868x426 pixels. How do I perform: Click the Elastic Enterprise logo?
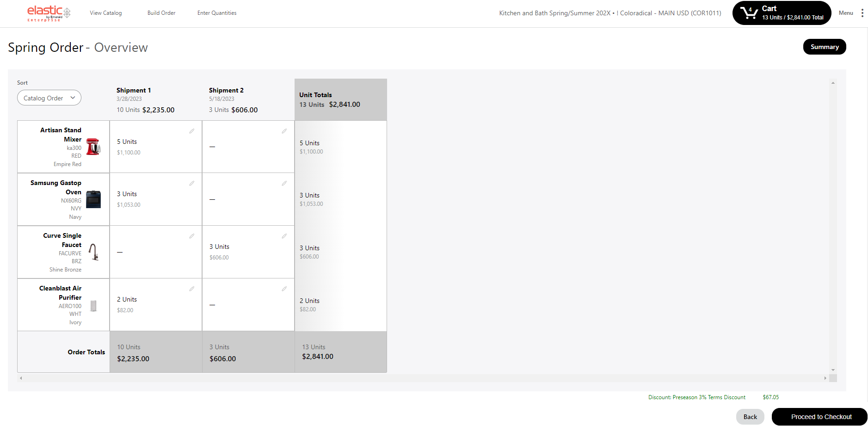pos(48,13)
